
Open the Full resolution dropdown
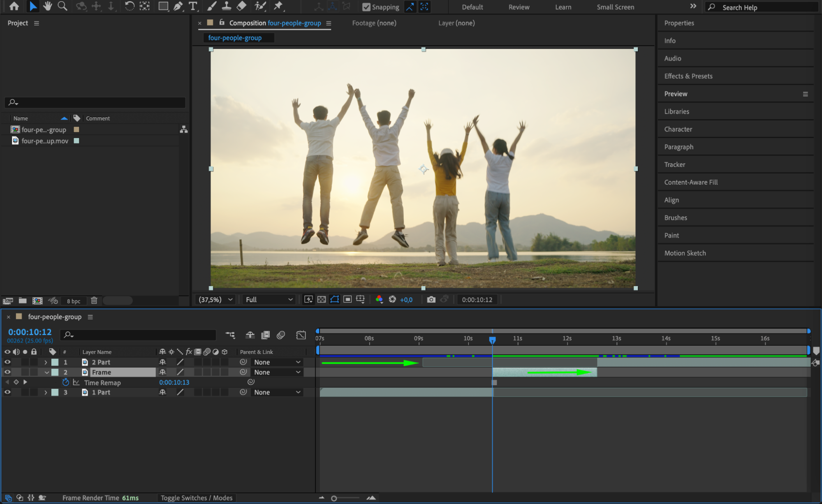click(269, 300)
